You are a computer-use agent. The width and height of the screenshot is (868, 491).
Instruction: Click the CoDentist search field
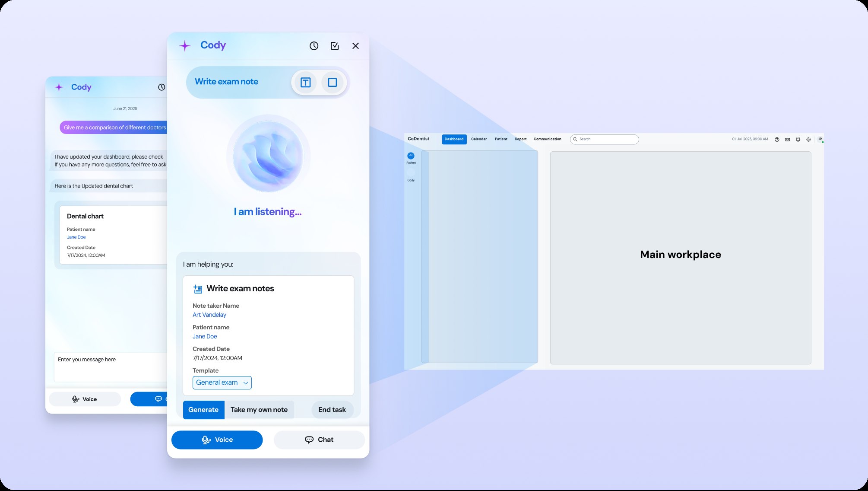[605, 139]
